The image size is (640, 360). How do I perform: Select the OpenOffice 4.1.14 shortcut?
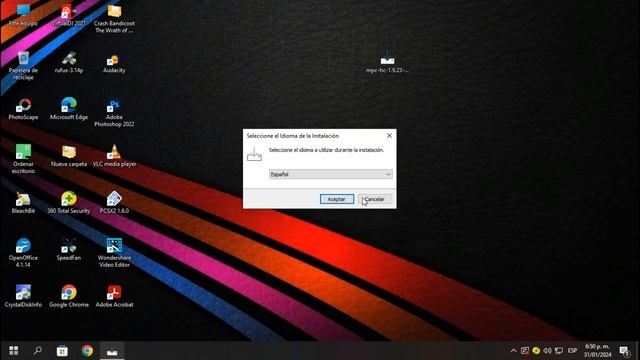tap(23, 253)
